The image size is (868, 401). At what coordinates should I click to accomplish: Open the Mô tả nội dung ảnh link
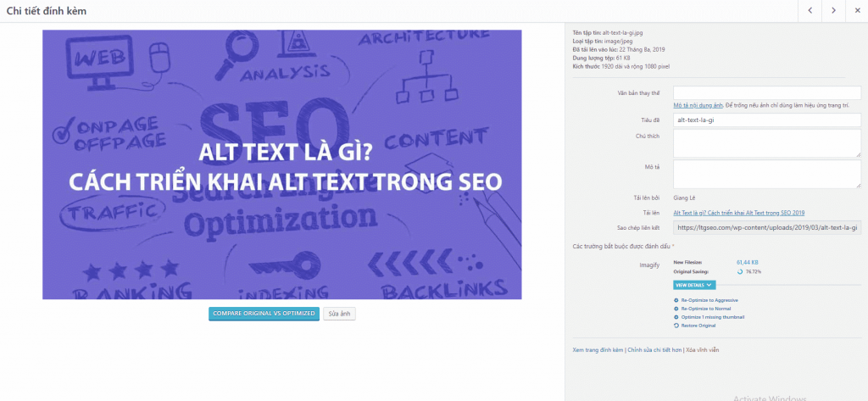click(699, 105)
